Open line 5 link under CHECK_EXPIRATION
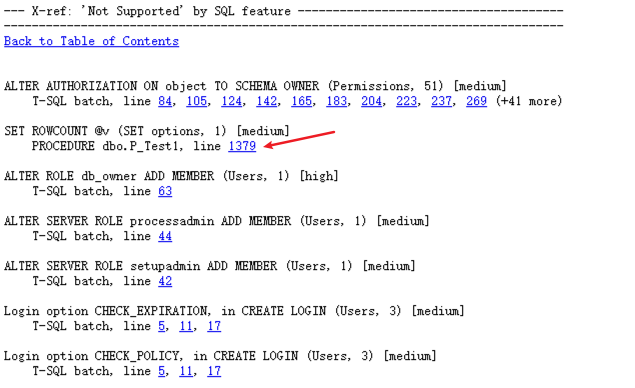 point(161,326)
